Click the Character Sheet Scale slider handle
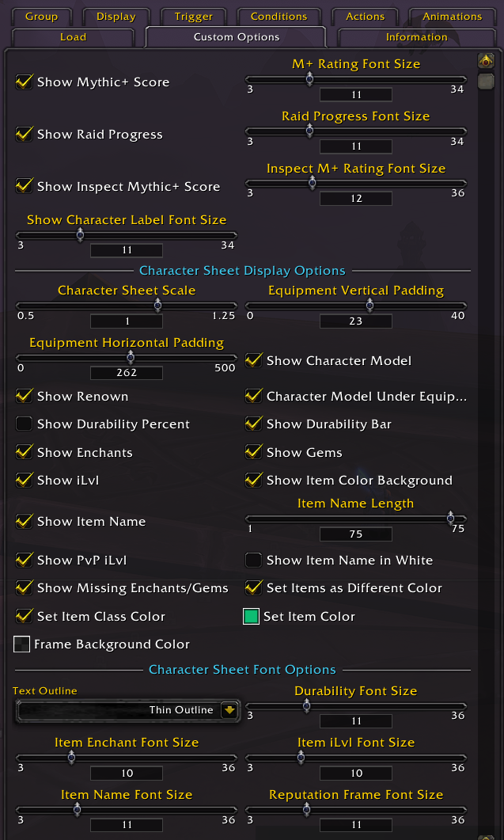The height and width of the screenshot is (840, 504). (158, 305)
